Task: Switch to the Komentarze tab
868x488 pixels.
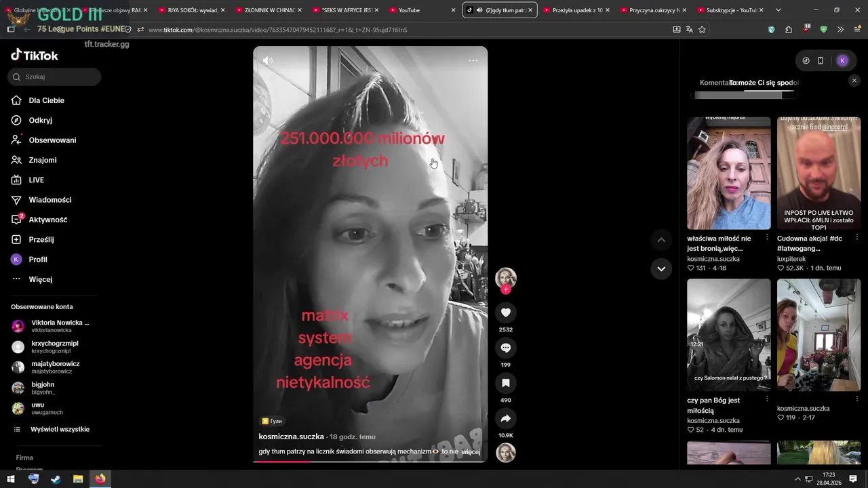Action: 714,83
